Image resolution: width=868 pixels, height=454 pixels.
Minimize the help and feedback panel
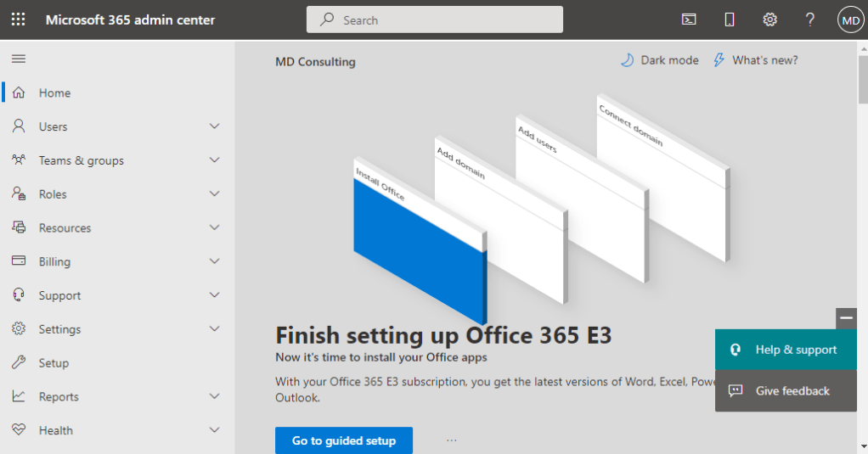pyautogui.click(x=846, y=318)
